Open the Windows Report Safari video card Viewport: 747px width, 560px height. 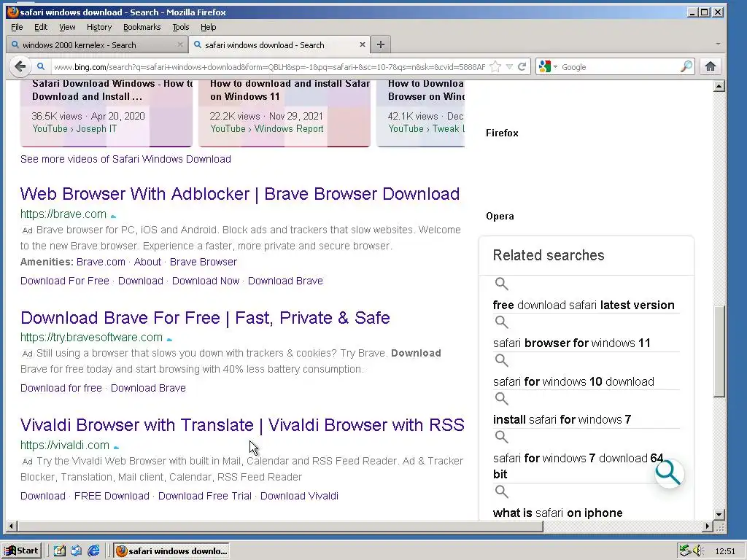284,113
